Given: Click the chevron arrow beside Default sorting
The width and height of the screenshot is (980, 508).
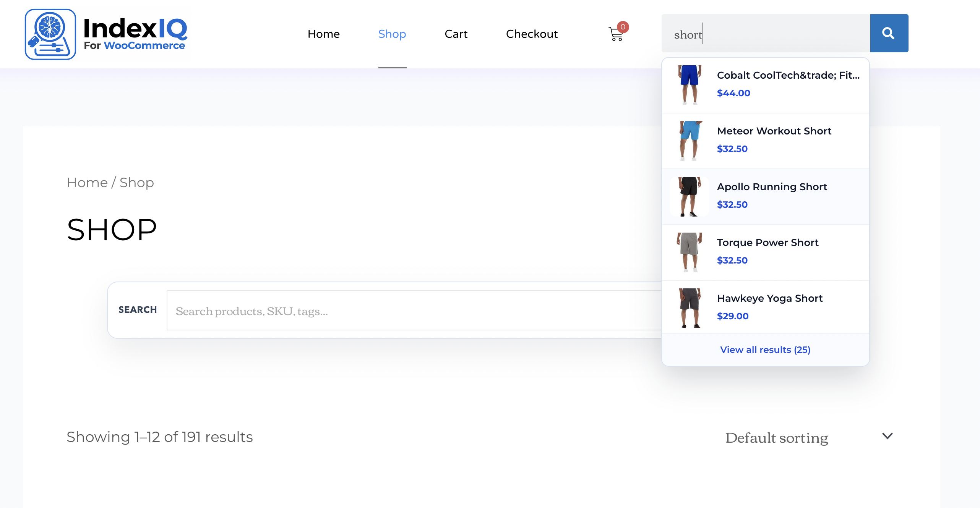Looking at the screenshot, I should point(887,436).
